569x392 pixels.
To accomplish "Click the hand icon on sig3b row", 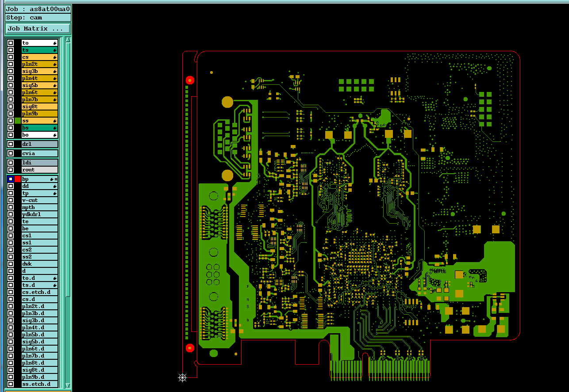I will tap(55, 72).
